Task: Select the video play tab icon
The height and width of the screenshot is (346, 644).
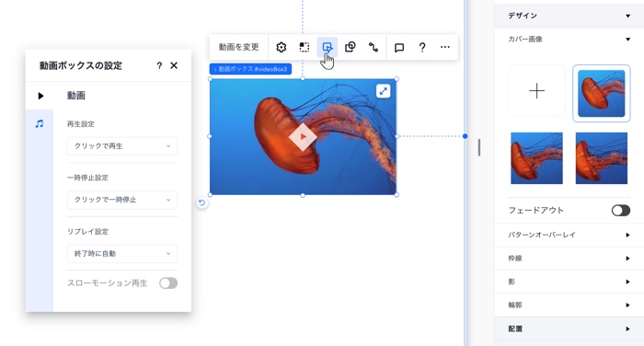Action: (x=40, y=96)
